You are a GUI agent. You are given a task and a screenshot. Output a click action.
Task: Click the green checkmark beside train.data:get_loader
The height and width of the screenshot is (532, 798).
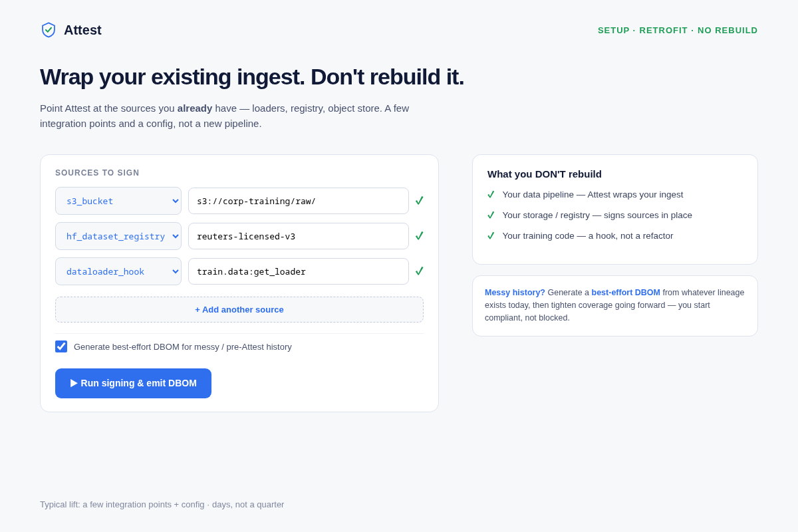click(419, 271)
